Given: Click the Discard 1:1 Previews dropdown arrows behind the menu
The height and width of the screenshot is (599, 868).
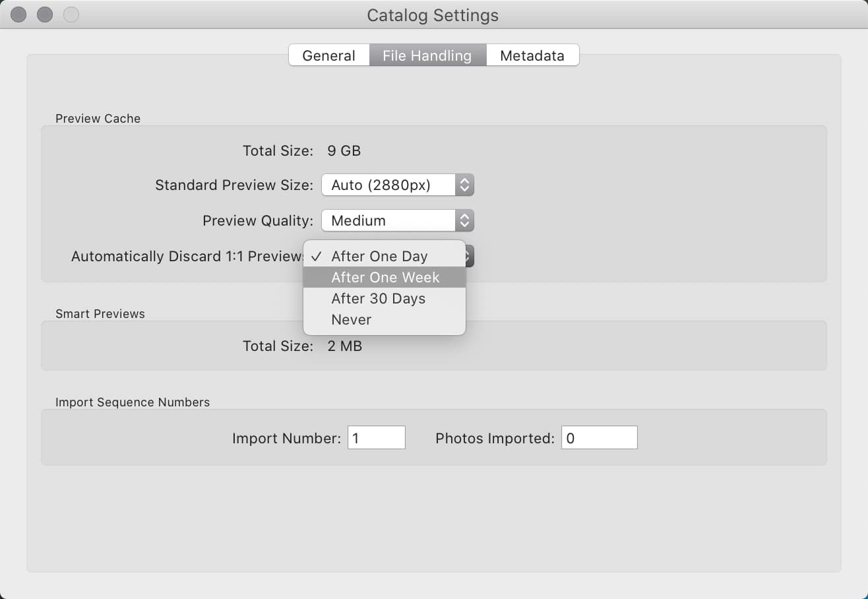Looking at the screenshot, I should click(470, 256).
